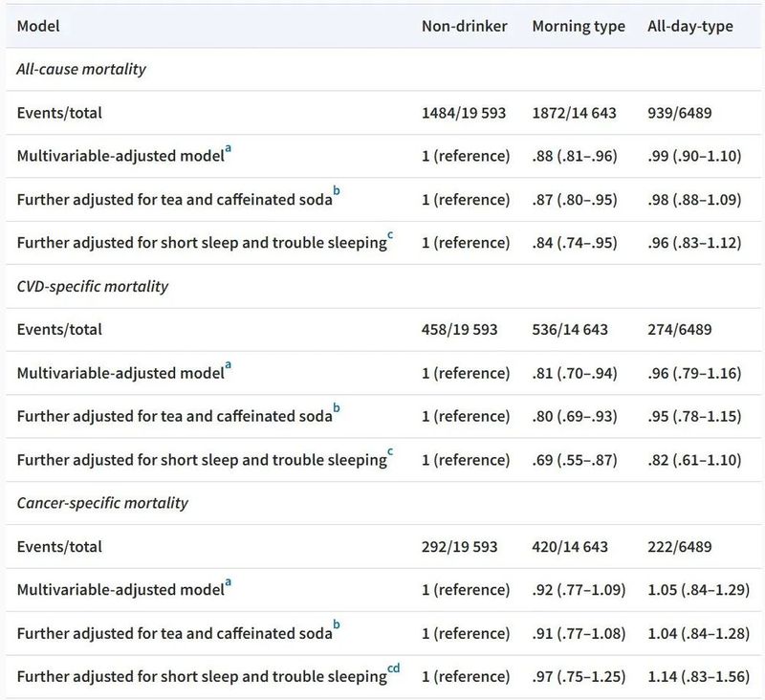Open footnote c under CVD-specific mortality
765x700 pixels.
(x=391, y=452)
